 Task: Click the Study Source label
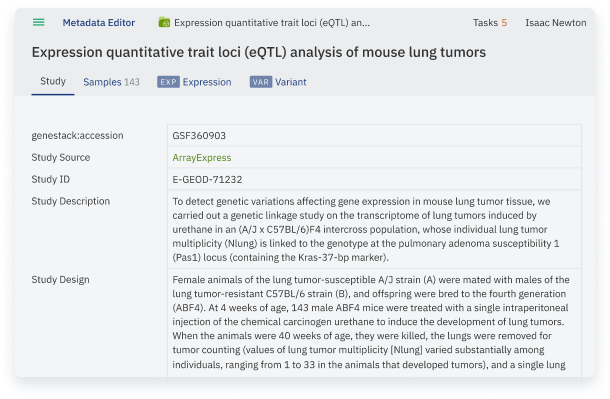(x=61, y=158)
